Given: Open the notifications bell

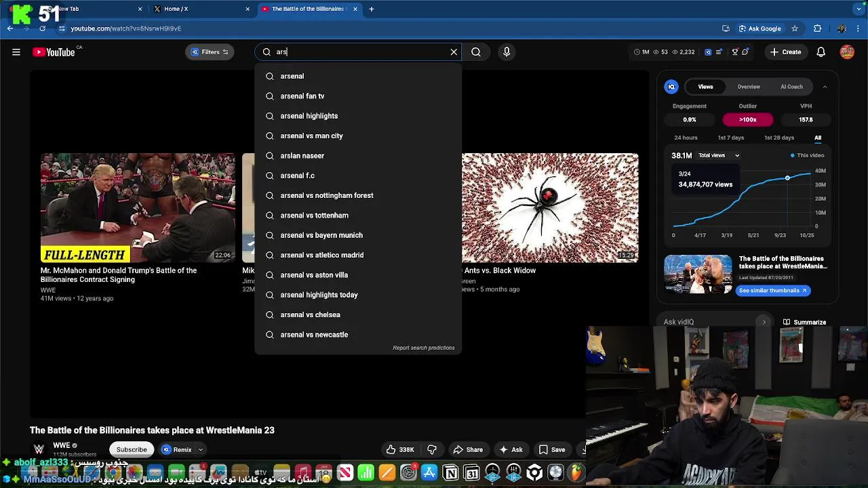Looking at the screenshot, I should pyautogui.click(x=821, y=52).
